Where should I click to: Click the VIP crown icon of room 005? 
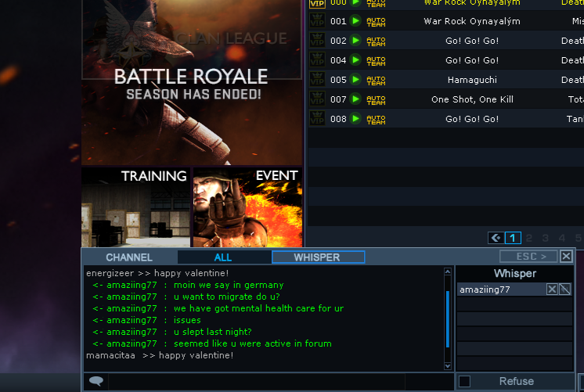point(317,79)
